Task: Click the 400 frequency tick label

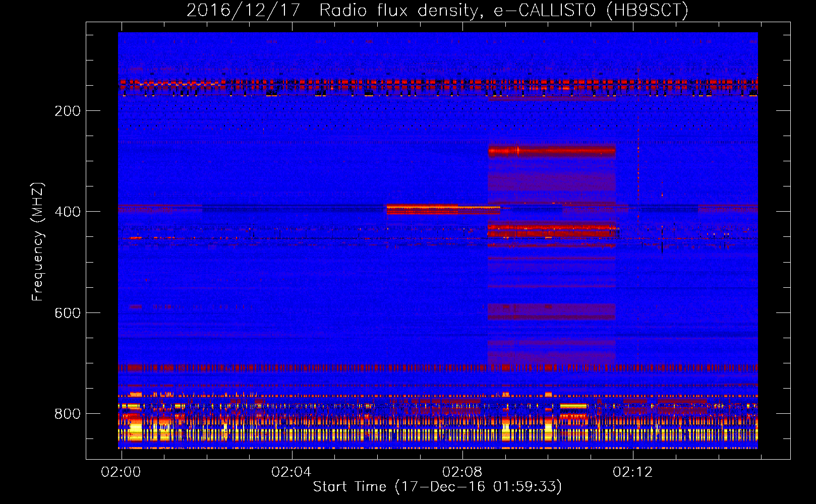Action: (68, 212)
